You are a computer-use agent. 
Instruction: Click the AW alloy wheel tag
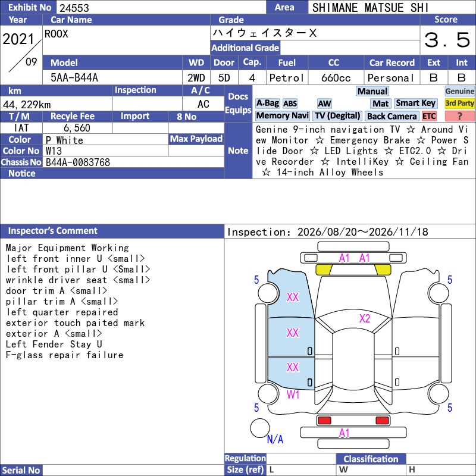324,104
